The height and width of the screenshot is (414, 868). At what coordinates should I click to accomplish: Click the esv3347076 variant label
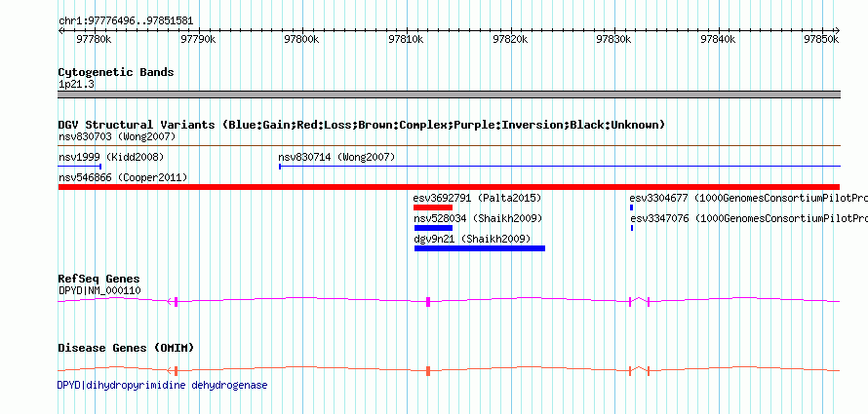click(x=750, y=218)
